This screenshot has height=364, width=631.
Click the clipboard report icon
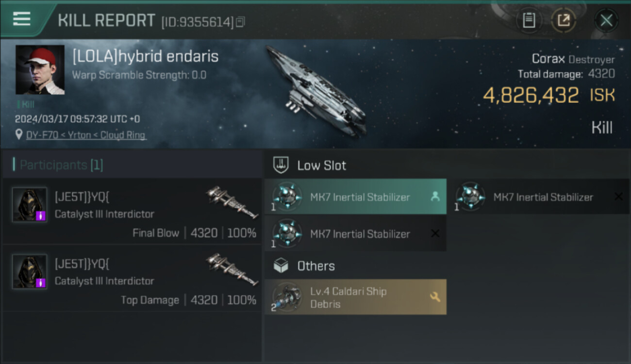click(529, 20)
